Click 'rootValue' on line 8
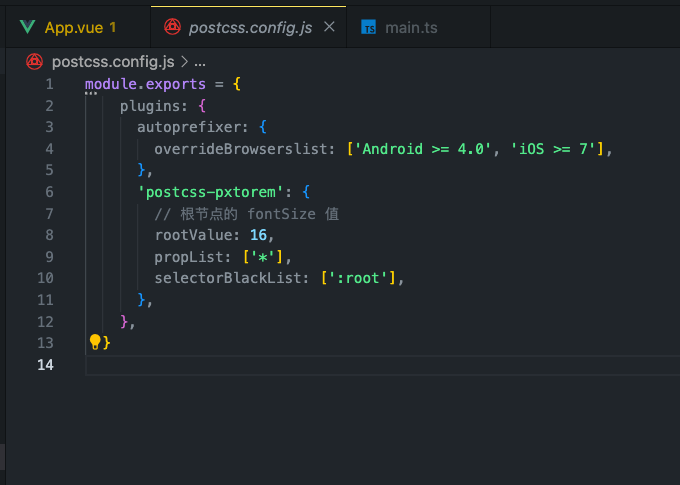 click(x=193, y=235)
